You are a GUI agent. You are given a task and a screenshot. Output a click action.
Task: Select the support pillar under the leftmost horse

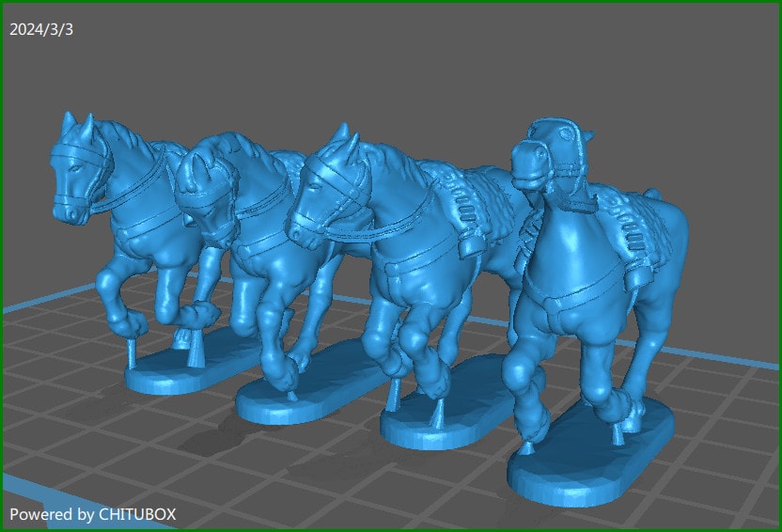coord(132,353)
